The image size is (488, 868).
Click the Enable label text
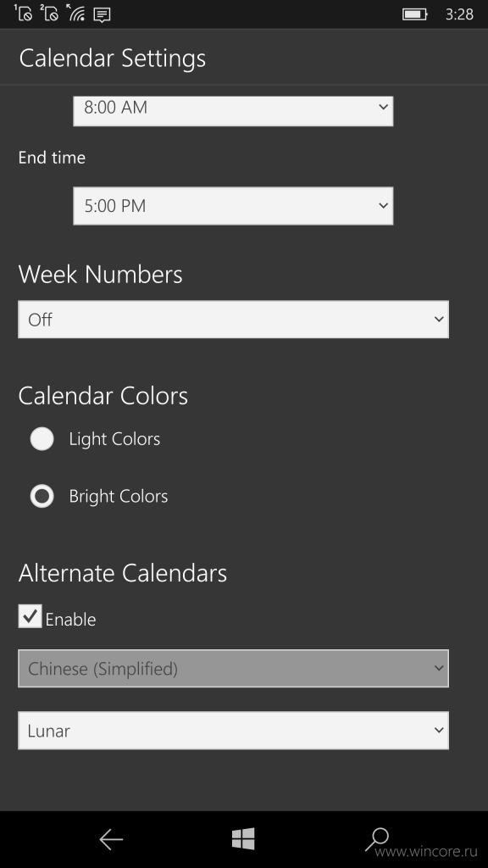(71, 620)
